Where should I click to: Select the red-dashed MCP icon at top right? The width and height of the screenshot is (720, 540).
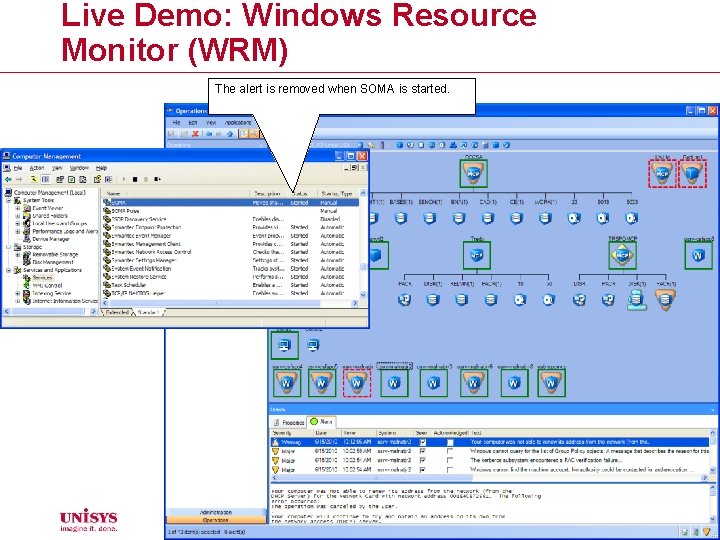coord(662,174)
